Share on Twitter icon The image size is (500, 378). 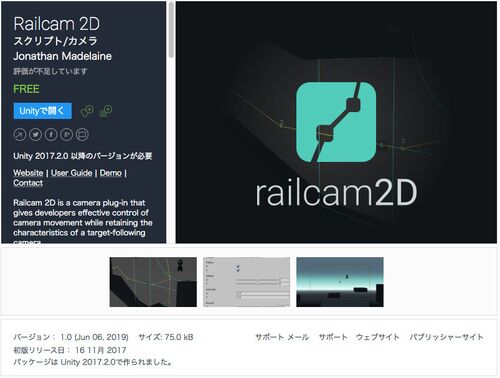(35, 135)
